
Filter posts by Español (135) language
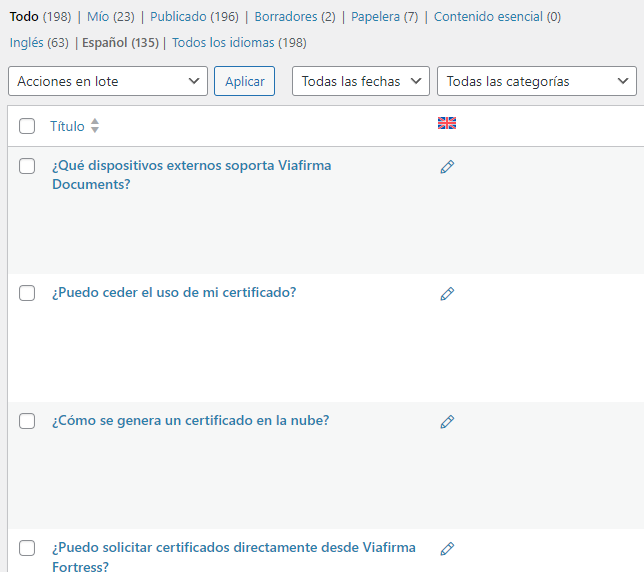(x=120, y=43)
